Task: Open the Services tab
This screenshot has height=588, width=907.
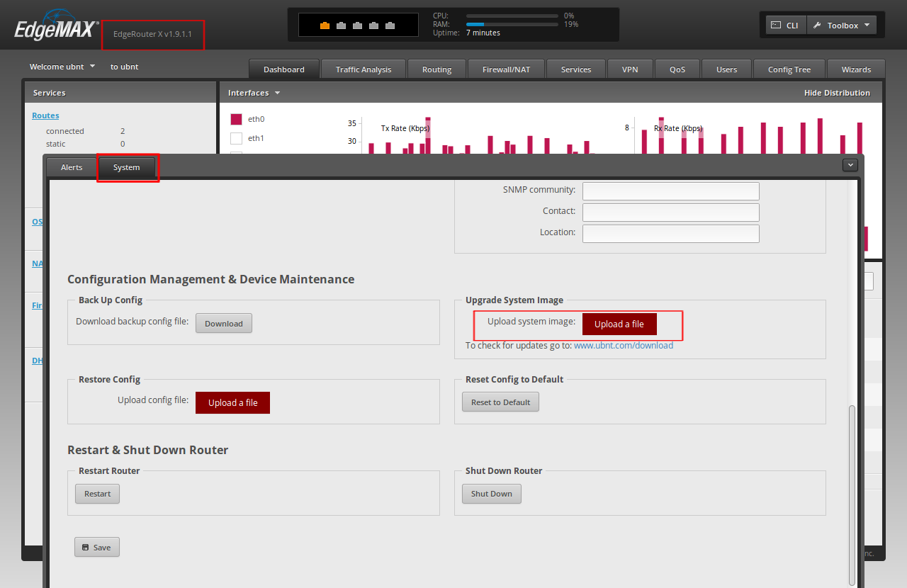Action: point(576,69)
